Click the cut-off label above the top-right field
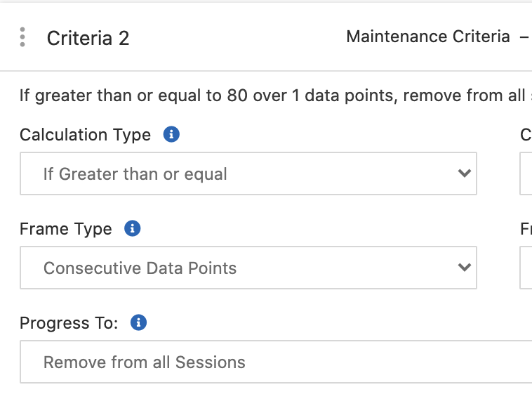This screenshot has height=406, width=532. tap(526, 135)
